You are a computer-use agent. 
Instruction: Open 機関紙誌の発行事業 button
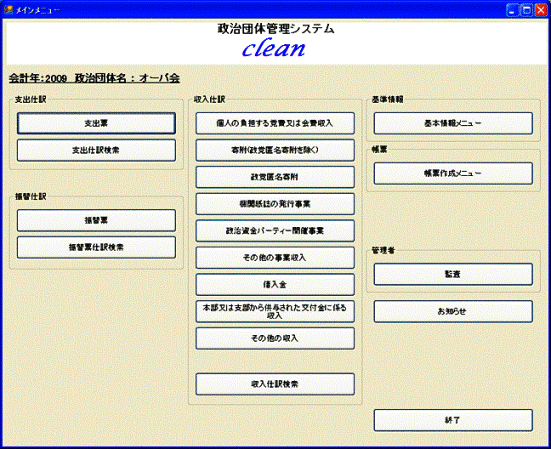275,204
